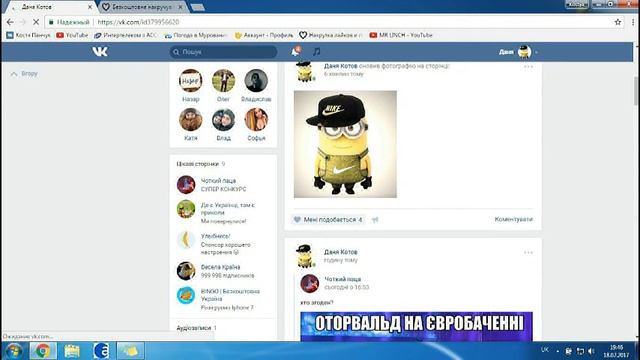Click the heart icon under the minion photo
The width and height of the screenshot is (640, 360).
coord(297,220)
